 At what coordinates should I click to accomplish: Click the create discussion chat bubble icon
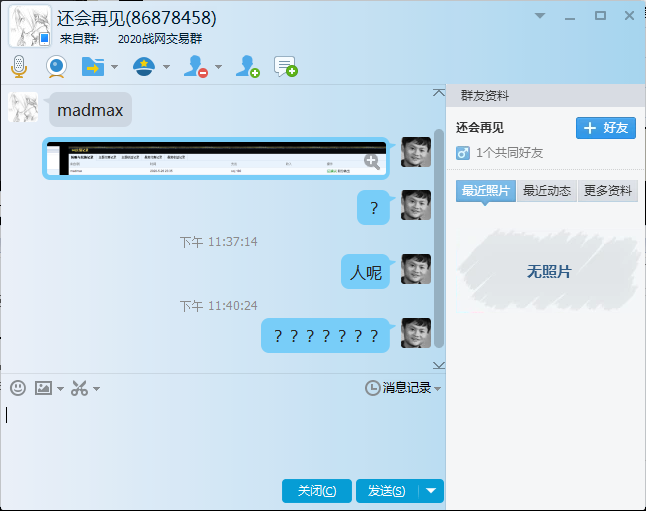tap(286, 67)
